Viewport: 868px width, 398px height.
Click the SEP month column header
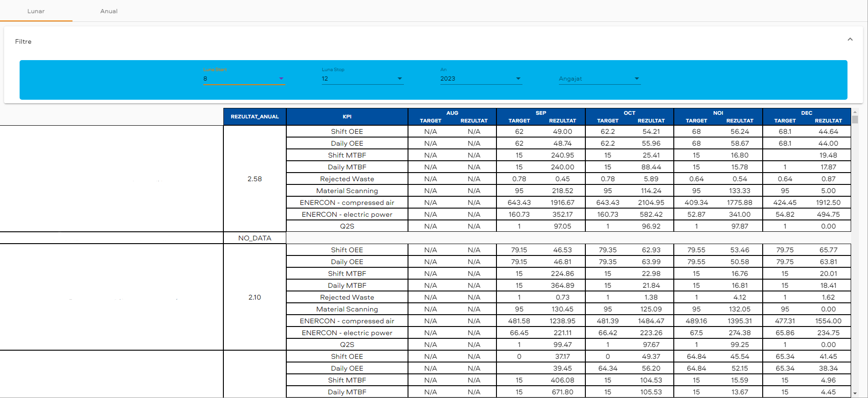541,113
